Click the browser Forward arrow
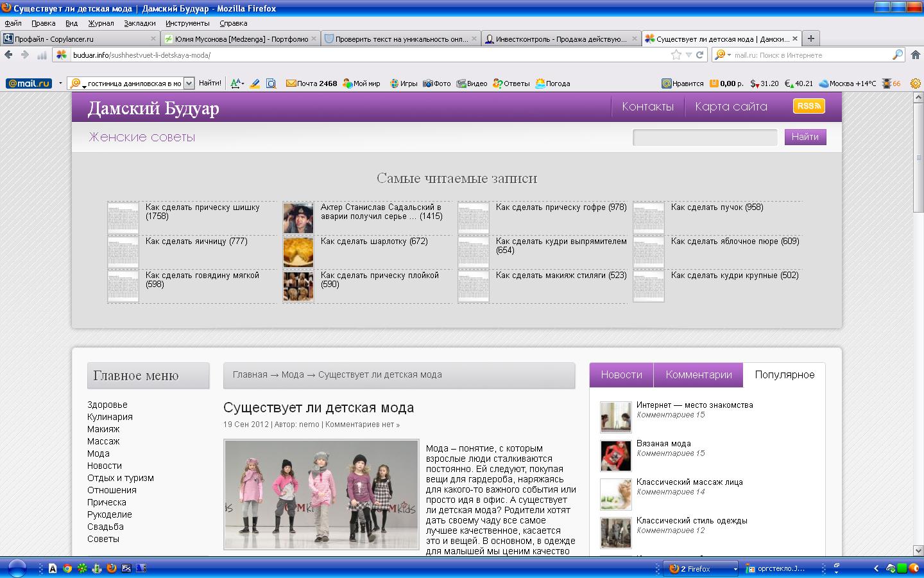 point(25,55)
